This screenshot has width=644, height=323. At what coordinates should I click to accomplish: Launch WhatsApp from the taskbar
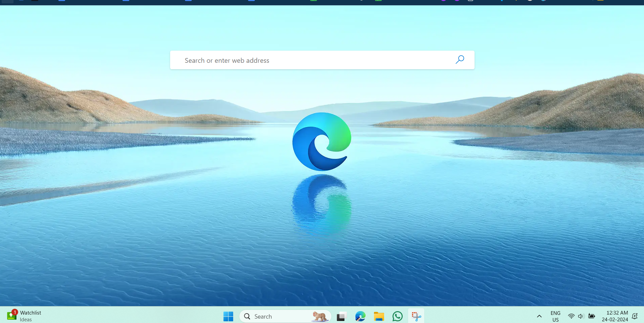pos(397,316)
